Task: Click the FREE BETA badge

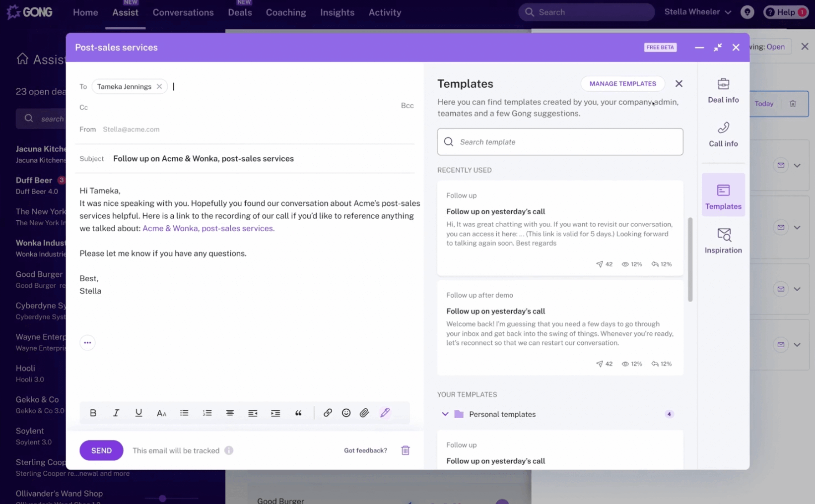Action: 660,47
